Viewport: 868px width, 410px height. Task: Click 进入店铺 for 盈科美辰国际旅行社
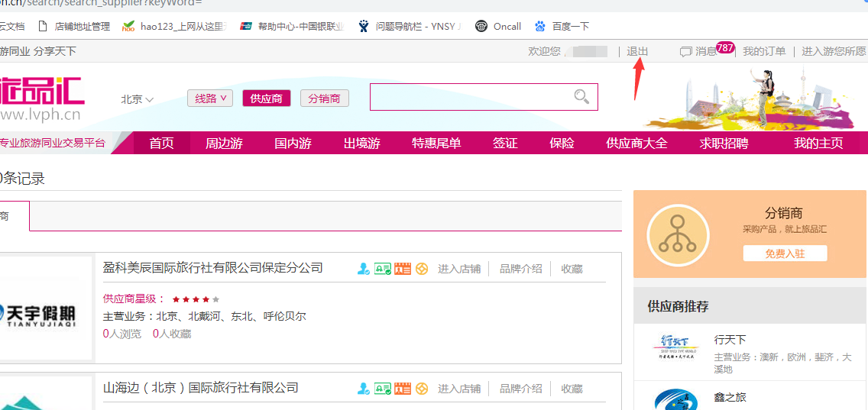point(459,269)
